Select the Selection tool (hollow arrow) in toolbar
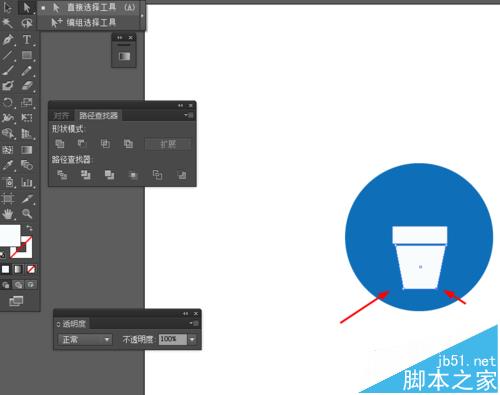500x395 pixels. point(7,7)
